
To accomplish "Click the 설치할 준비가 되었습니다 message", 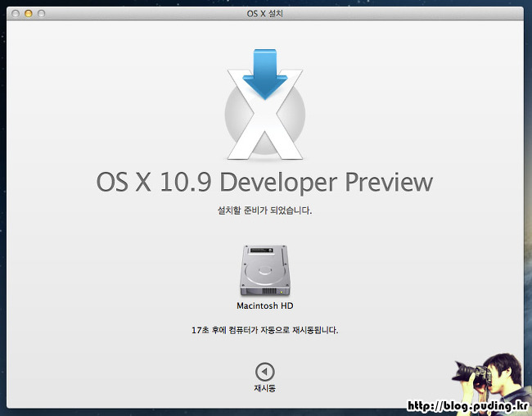I will (264, 210).
